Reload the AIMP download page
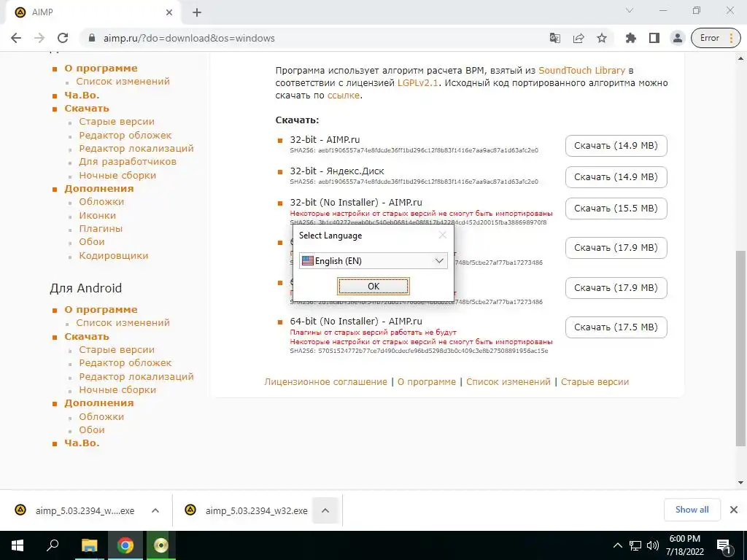 tap(63, 38)
